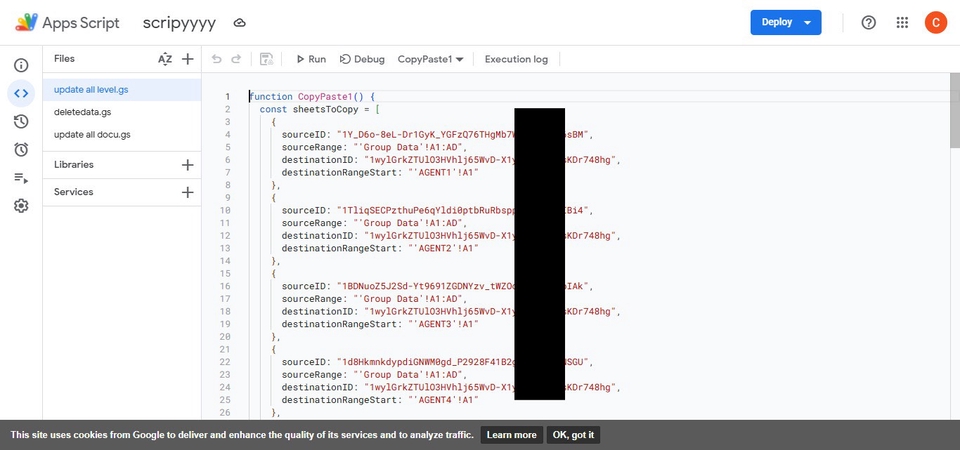Screen dimensions: 960x450
Task: Add a service with plus icon
Action: tap(188, 192)
